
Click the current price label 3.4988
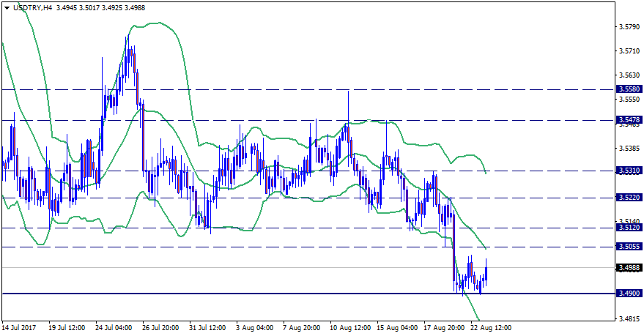pos(629,268)
